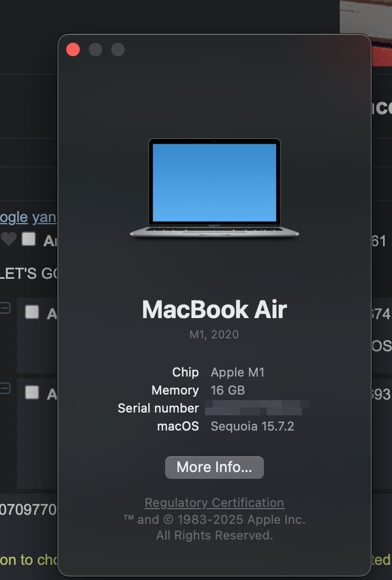Select the 'M1, 2020' model text
Screen dimensions: 392x580
[x=214, y=334]
